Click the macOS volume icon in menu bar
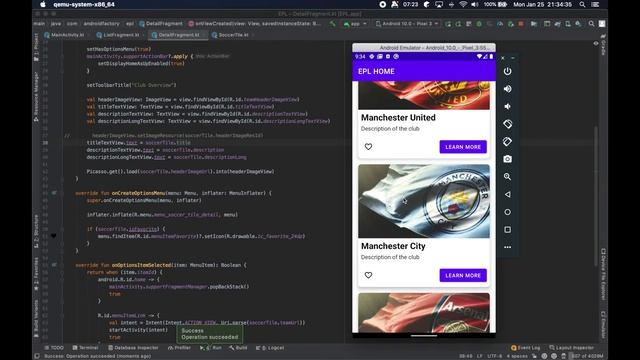640x360 pixels. [x=475, y=5]
